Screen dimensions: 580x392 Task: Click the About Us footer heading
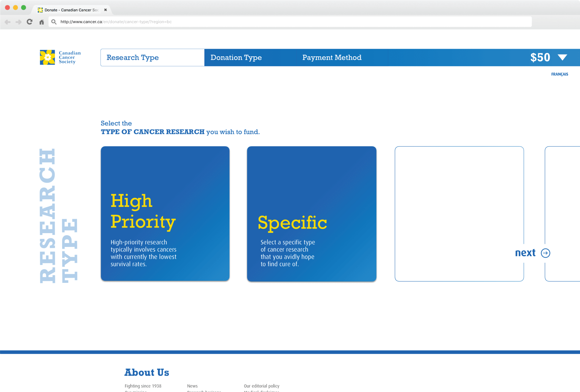tap(147, 372)
